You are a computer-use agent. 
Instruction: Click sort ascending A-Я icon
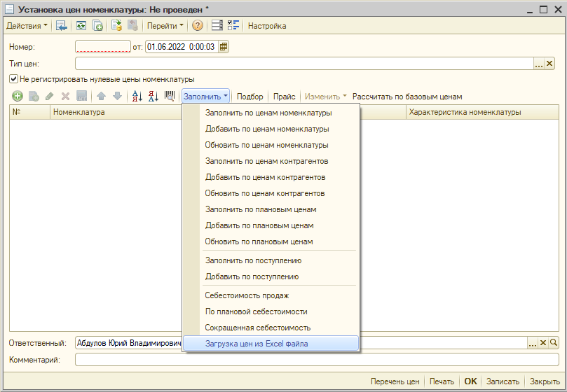[137, 96]
